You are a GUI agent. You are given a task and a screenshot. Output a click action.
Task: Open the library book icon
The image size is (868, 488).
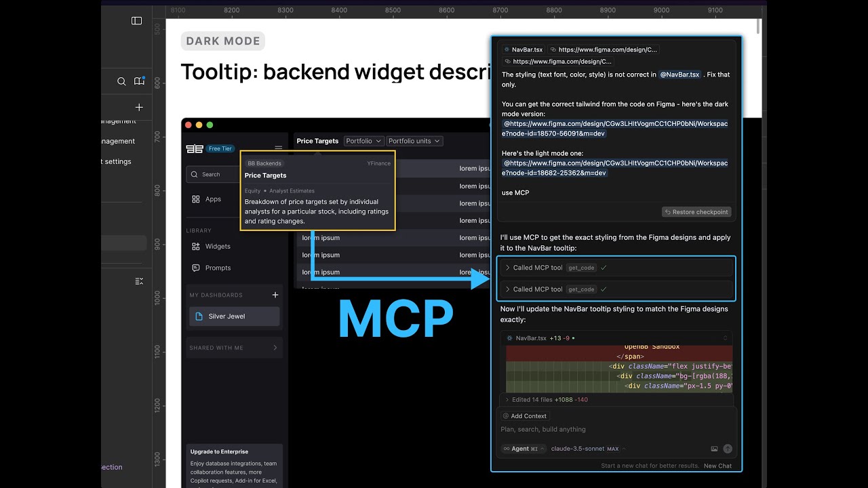coord(139,81)
